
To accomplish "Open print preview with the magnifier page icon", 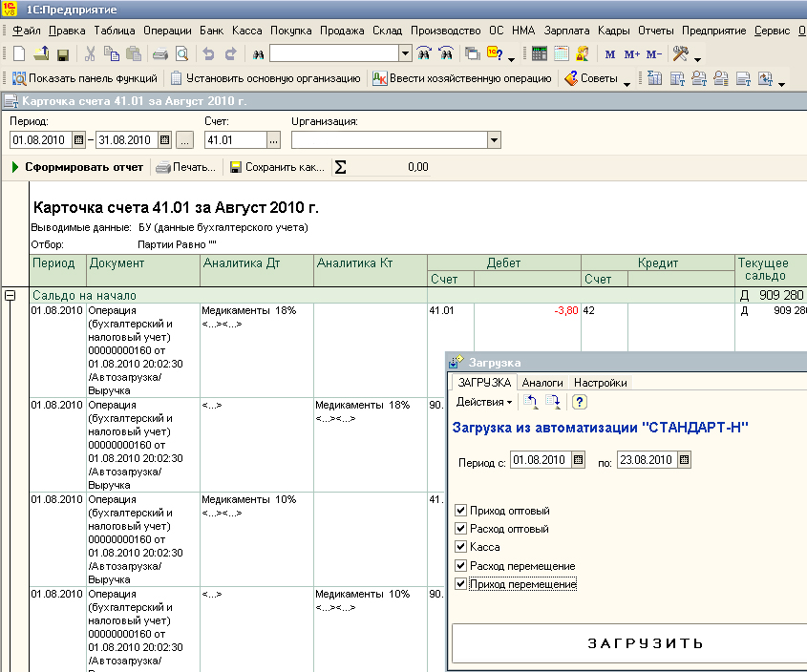I will tap(181, 53).
